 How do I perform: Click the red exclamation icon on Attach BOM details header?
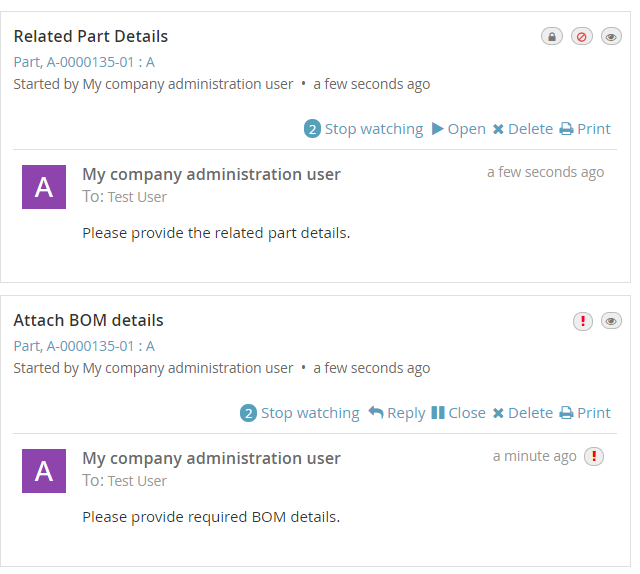pyautogui.click(x=582, y=321)
